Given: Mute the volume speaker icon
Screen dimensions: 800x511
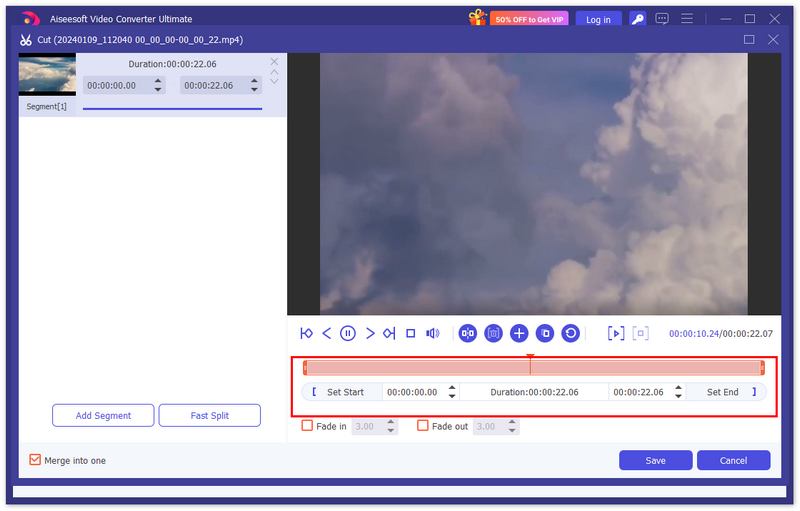Looking at the screenshot, I should pos(433,334).
